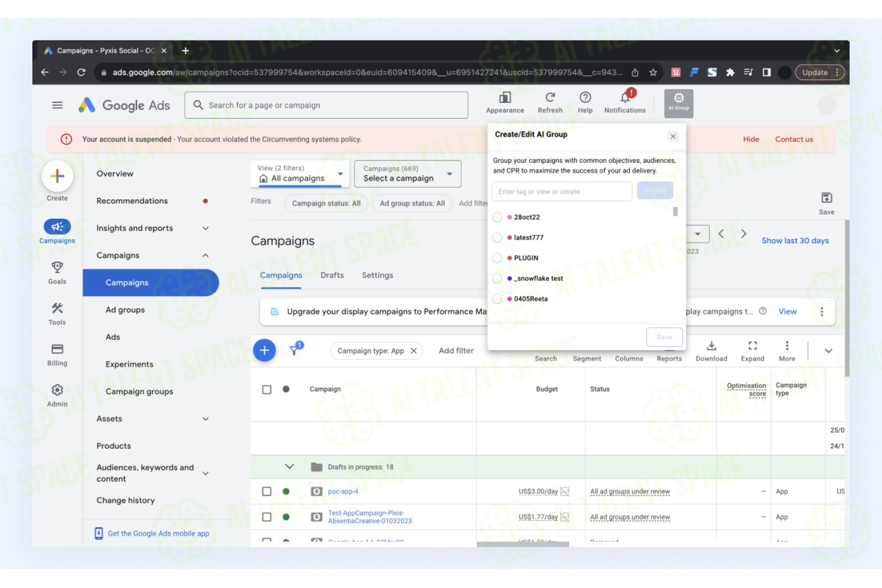The height and width of the screenshot is (588, 882).
Task: Click the Google Ads logo
Action: pos(124,105)
